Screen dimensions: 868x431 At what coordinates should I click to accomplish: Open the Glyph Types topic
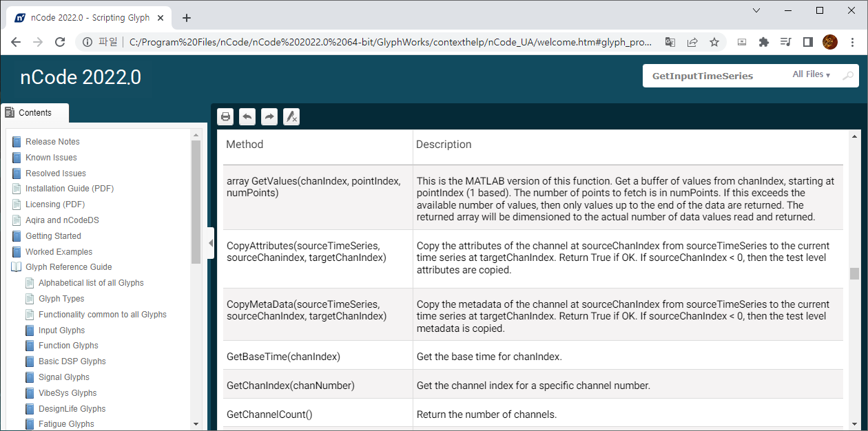pos(61,299)
